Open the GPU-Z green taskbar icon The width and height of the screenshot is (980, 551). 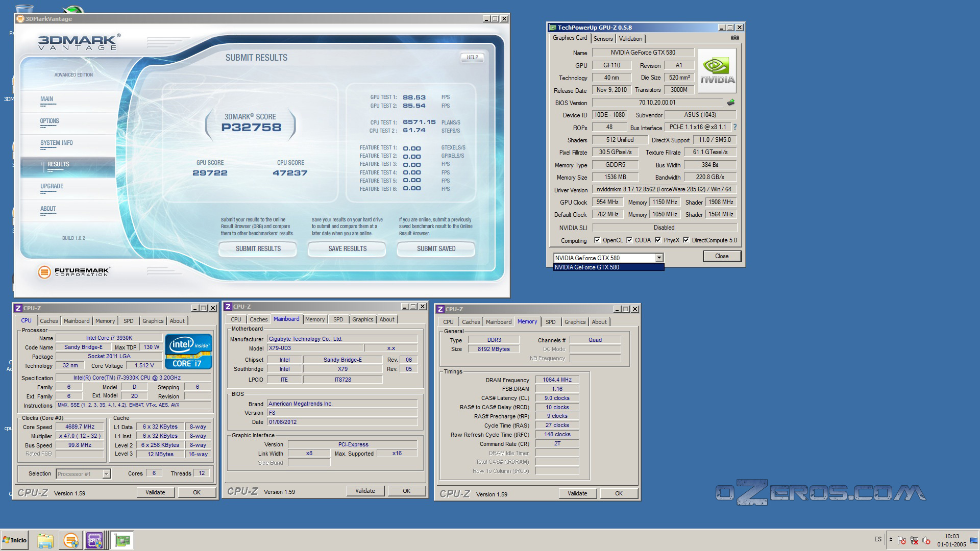point(122,540)
